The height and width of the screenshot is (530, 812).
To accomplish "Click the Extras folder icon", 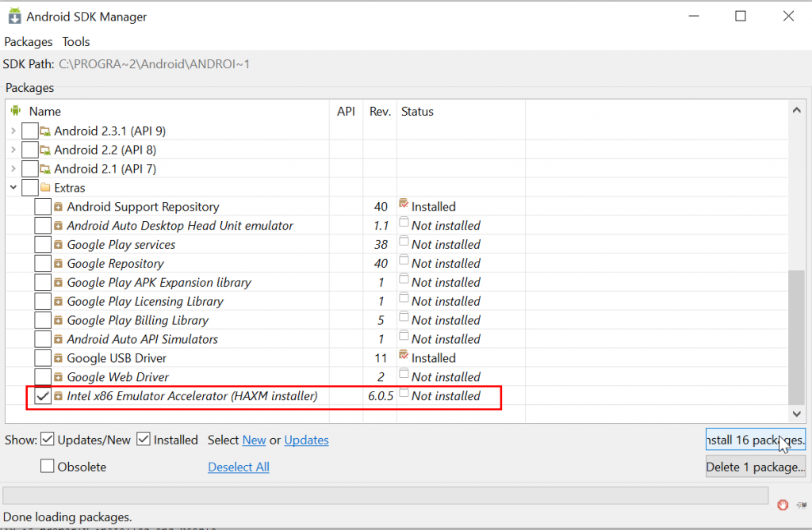I will click(x=45, y=188).
